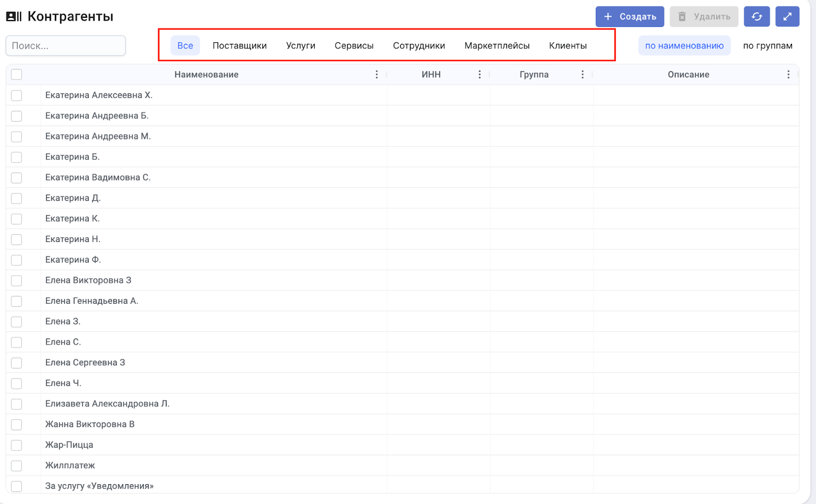
Task: Click the Поиск search field
Action: [66, 46]
